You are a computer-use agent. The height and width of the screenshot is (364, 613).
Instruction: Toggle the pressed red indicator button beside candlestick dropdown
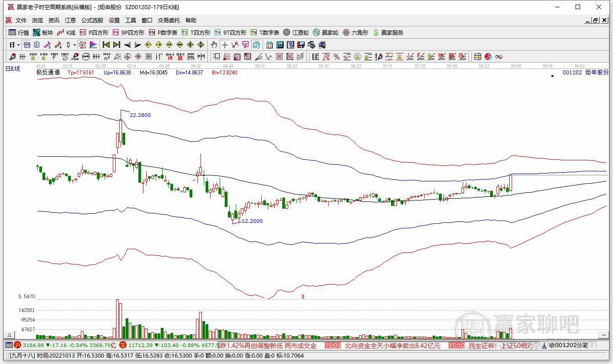tap(82, 45)
